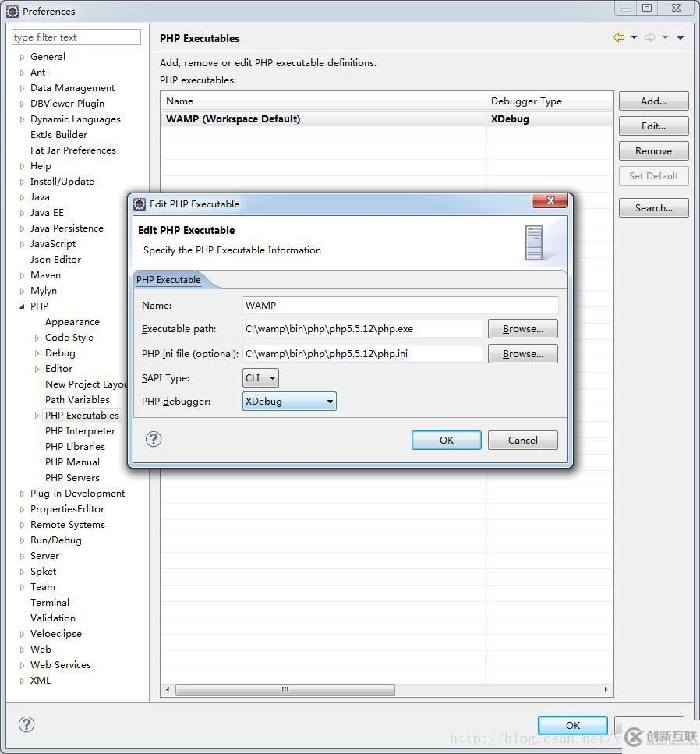Open the PHP debugger dropdown
Image resolution: width=700 pixels, height=754 pixels.
(289, 402)
